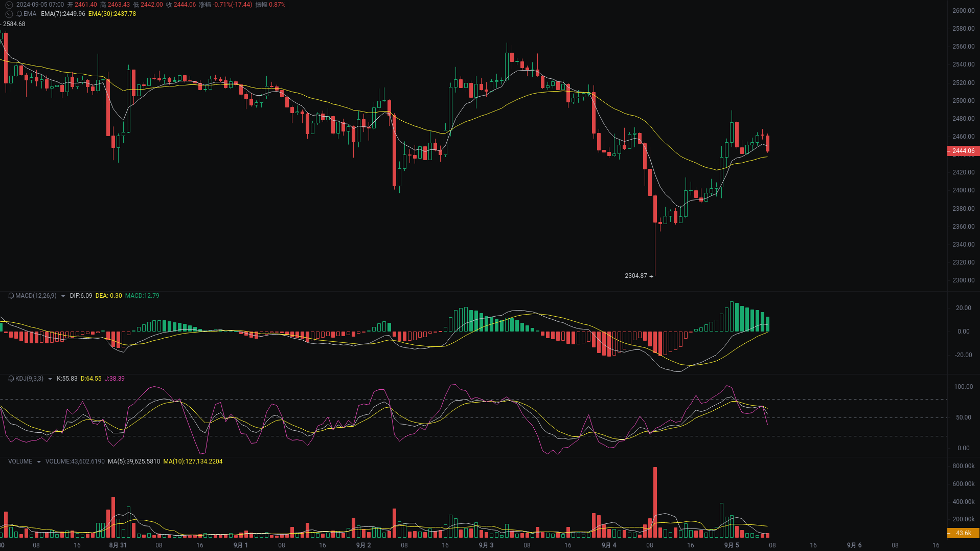Open the VOLUME indicator dropdown arrow
This screenshot has width=980, height=551.
coord(38,461)
